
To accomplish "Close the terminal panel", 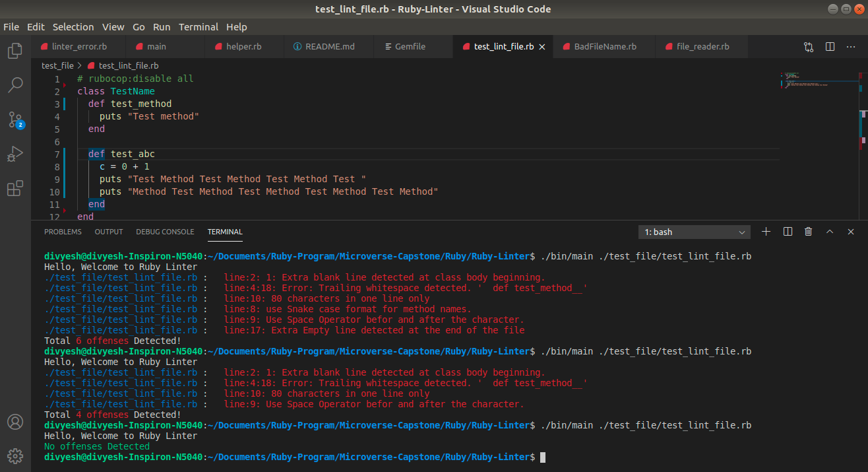I will 851,232.
